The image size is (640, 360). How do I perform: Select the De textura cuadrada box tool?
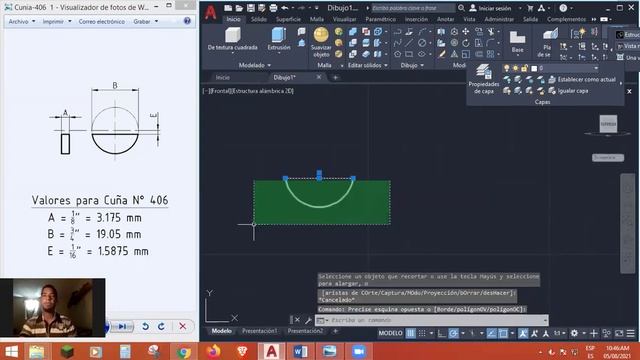coord(233,39)
